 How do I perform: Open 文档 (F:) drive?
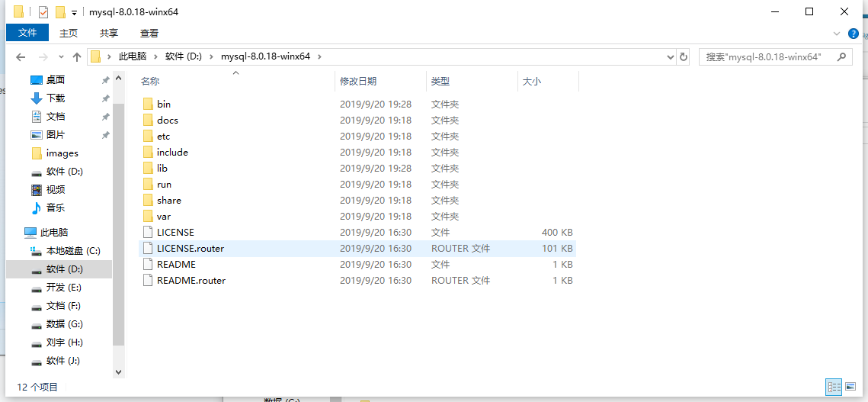(x=64, y=306)
